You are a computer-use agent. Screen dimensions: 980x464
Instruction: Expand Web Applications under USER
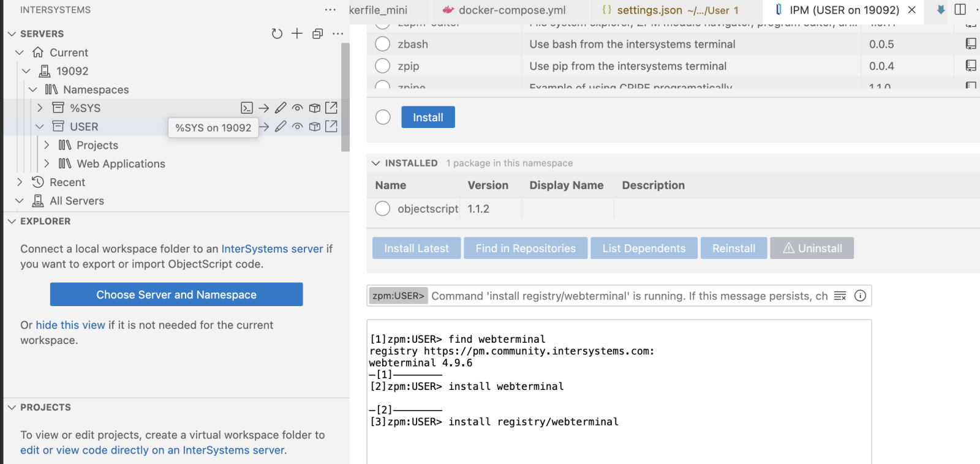point(47,164)
